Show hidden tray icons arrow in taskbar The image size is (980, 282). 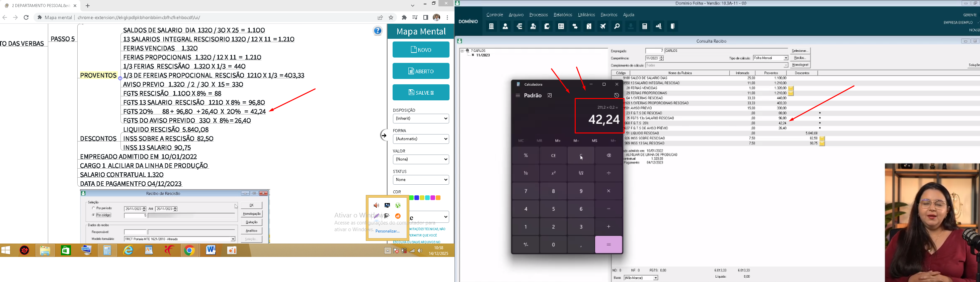pos(388,251)
